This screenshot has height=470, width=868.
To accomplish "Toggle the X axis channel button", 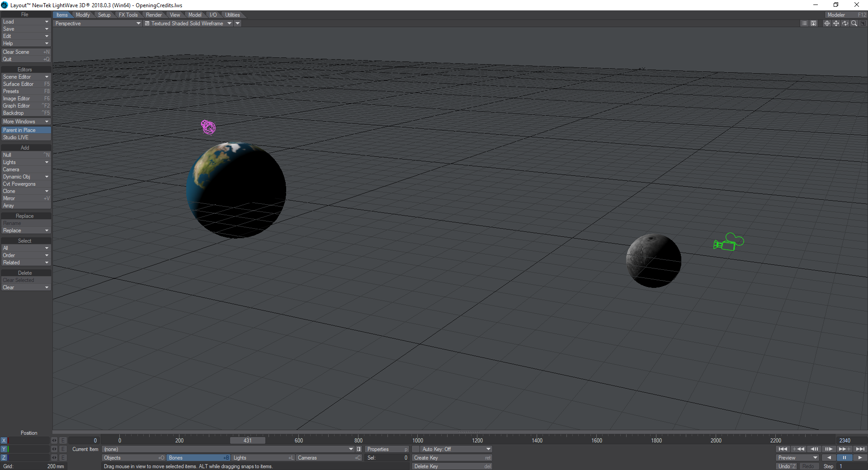I will click(x=4, y=440).
